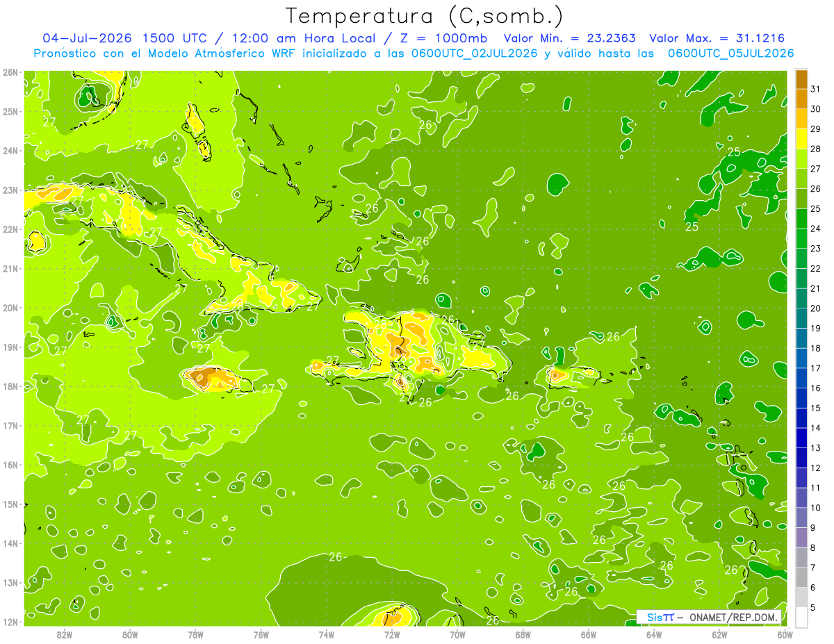The height and width of the screenshot is (644, 834).
Task: Click the 19N latitude axis label
Action: [10, 347]
